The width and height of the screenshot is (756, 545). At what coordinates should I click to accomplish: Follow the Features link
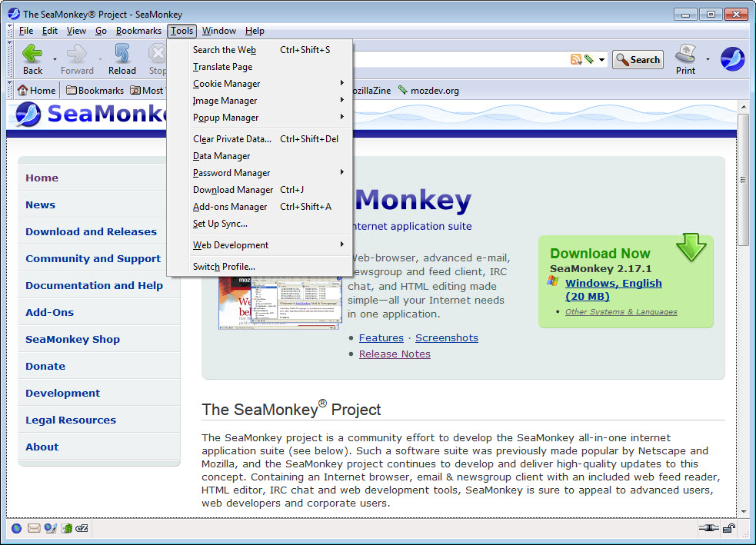pos(381,337)
